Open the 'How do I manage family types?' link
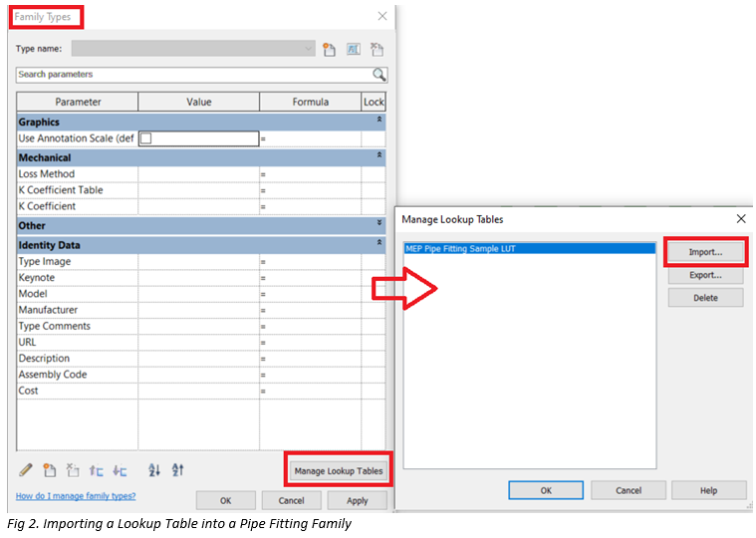This screenshot has width=756, height=538. tap(76, 496)
